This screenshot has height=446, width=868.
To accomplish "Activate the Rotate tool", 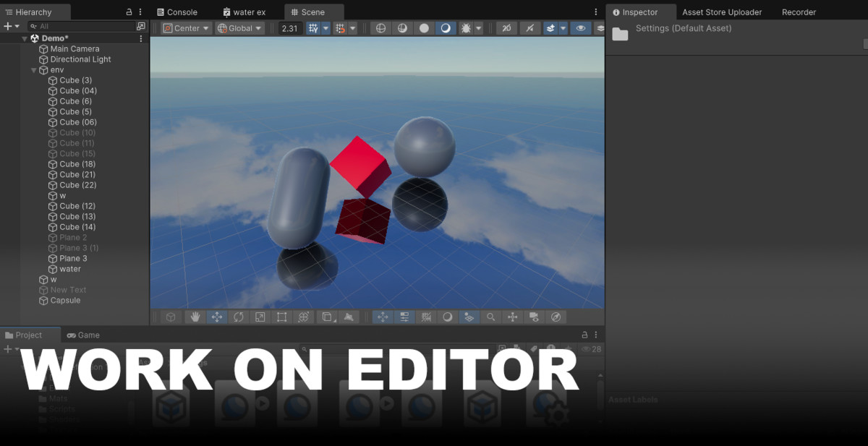I will pos(238,317).
